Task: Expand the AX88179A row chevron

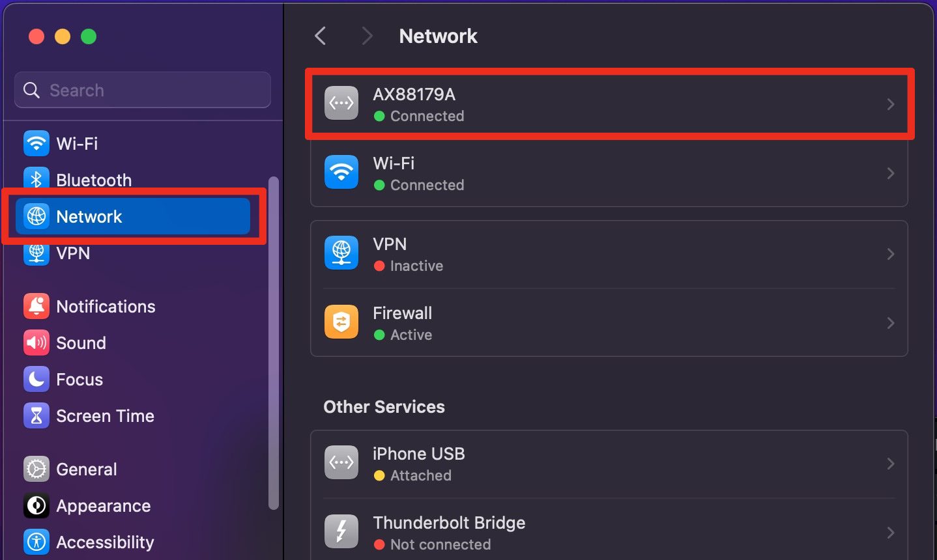Action: 890,104
